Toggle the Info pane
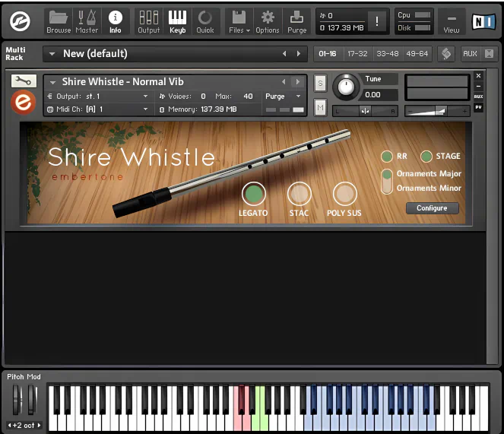504x434 pixels. click(x=115, y=21)
